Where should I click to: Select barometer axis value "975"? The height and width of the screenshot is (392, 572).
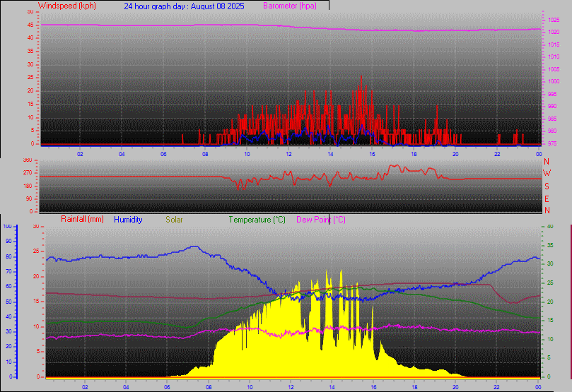point(552,143)
